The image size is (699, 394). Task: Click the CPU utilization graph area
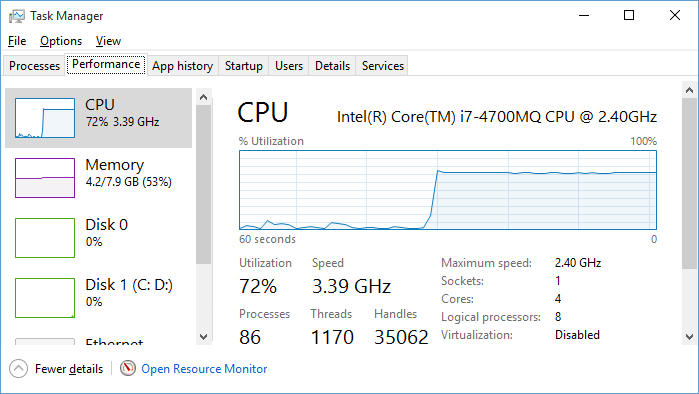tap(448, 190)
